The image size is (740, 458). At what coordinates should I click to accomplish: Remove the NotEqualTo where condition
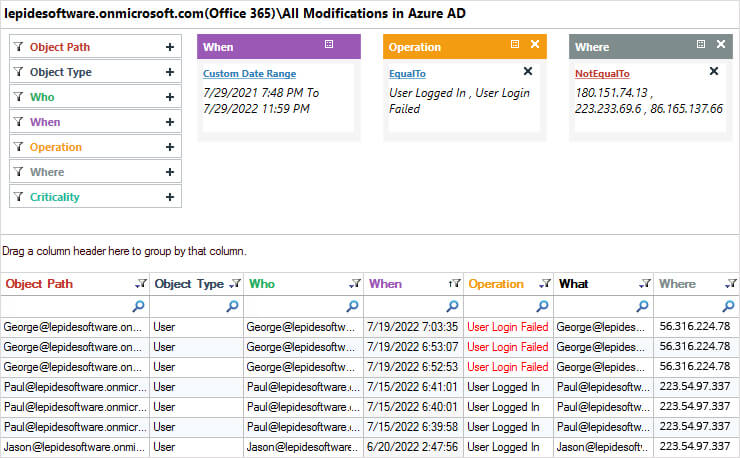click(x=714, y=71)
